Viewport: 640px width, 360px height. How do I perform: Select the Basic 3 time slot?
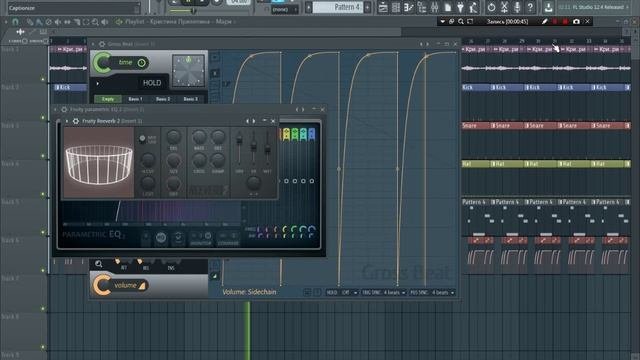point(190,99)
